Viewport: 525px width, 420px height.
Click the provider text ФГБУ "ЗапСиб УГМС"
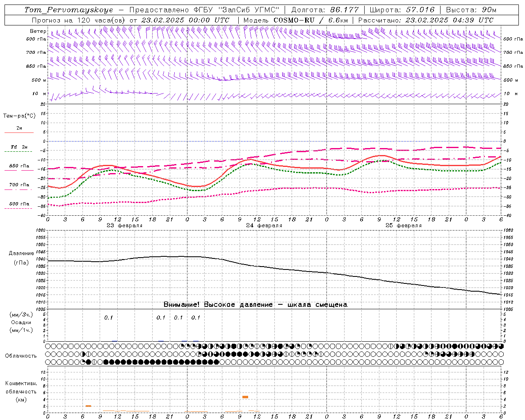pyautogui.click(x=235, y=10)
